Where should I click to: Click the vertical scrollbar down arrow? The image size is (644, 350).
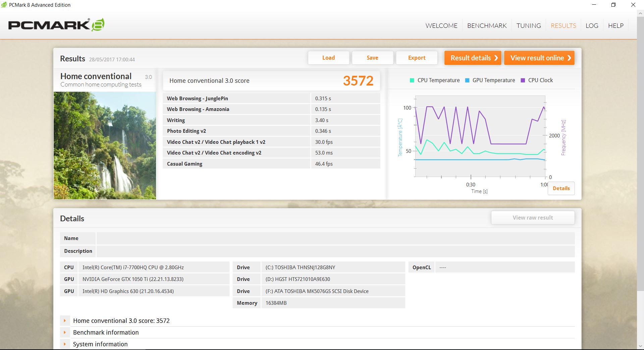[x=640, y=346]
